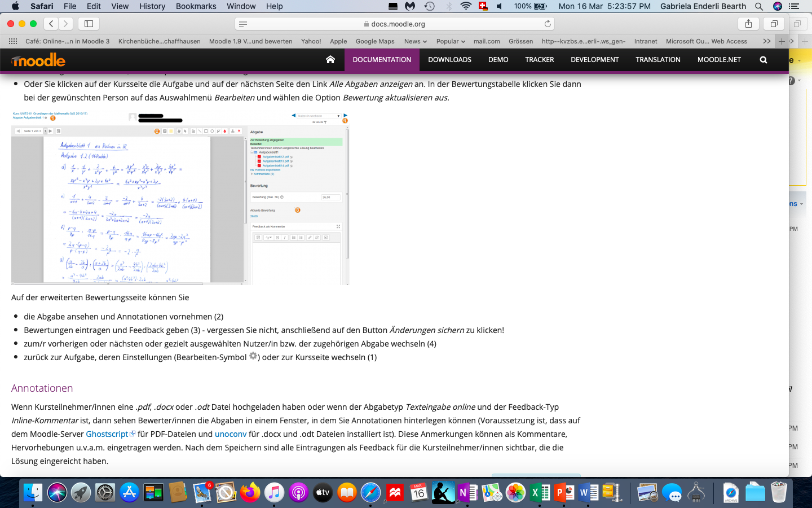Follow the unoconv link
Screen dimensions: 812x508
[x=230, y=434]
